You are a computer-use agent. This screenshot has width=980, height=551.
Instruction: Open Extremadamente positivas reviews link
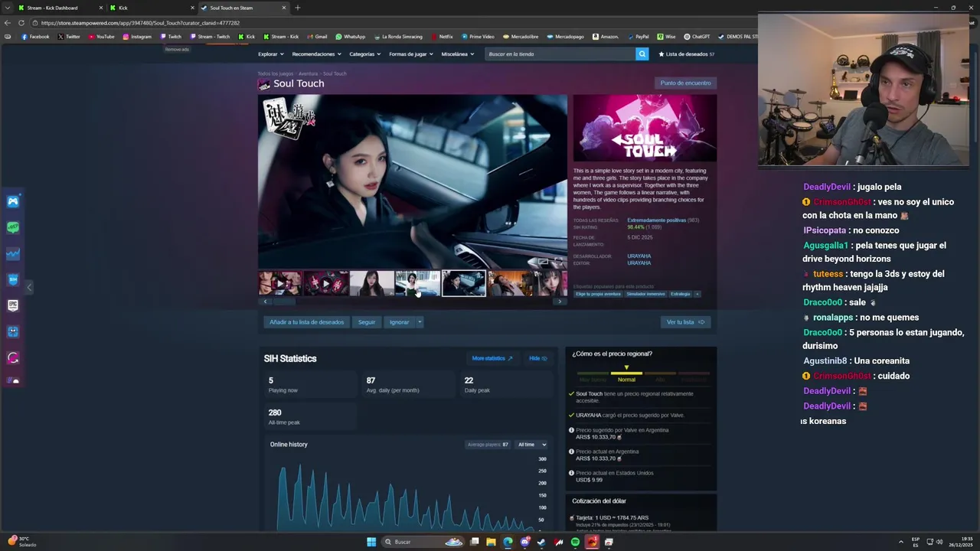pos(656,220)
